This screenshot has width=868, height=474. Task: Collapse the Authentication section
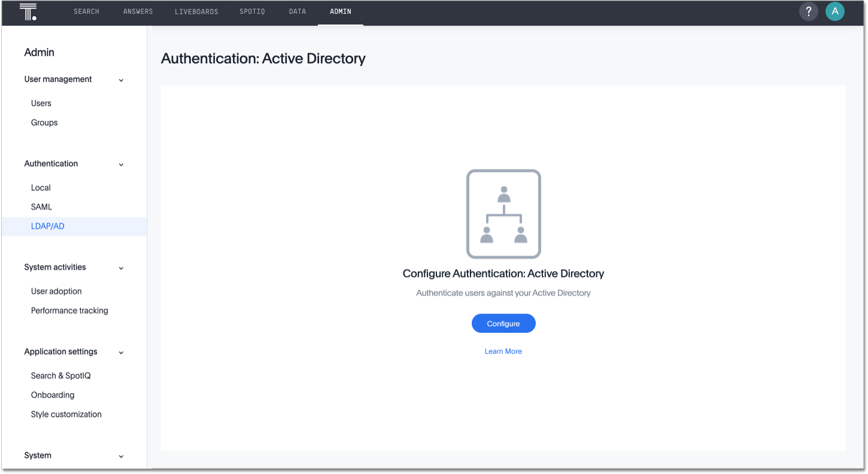(x=122, y=164)
